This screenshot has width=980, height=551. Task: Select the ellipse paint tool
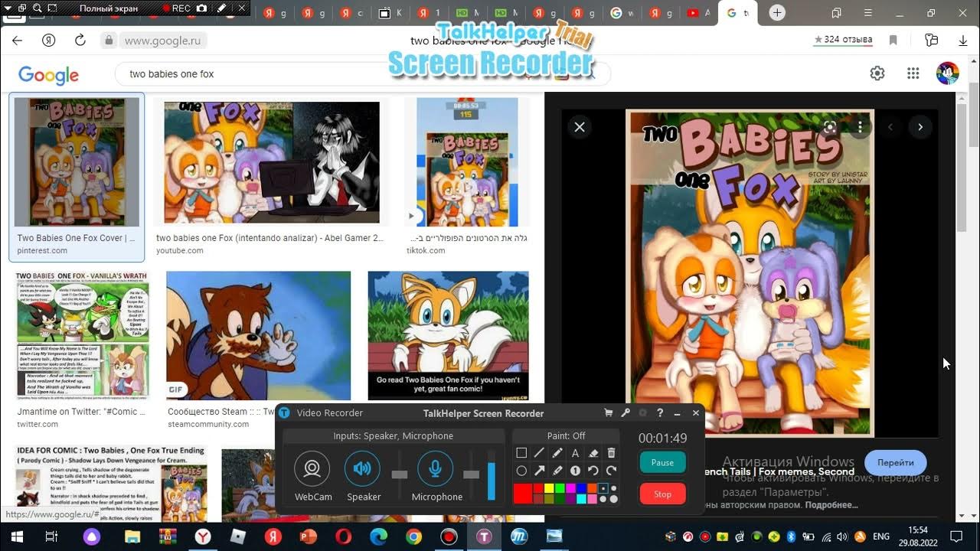pos(521,471)
